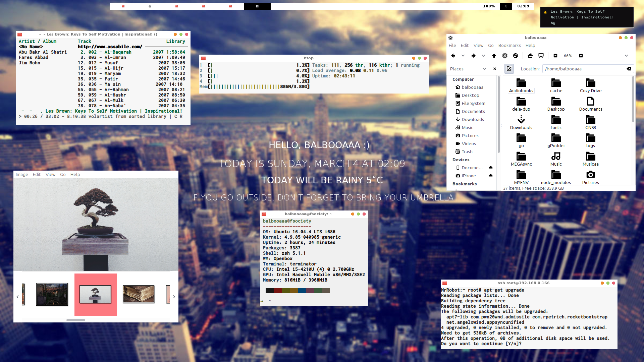Open File menu in file manager
This screenshot has height=362, width=644.
(452, 45)
